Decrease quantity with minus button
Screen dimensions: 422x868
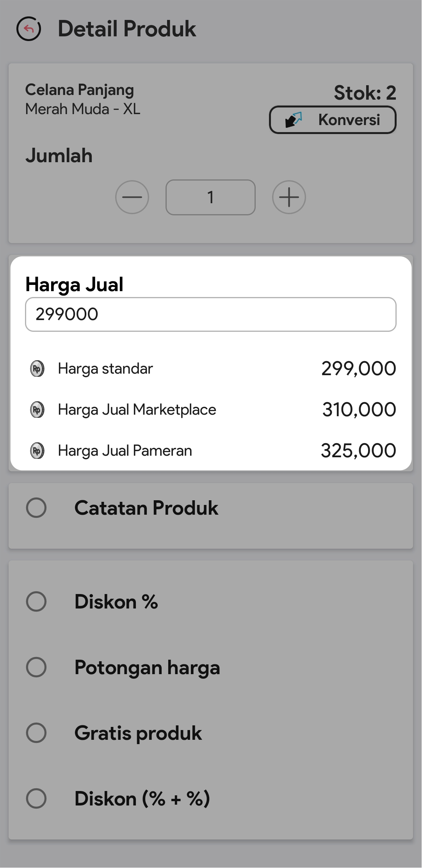tap(132, 197)
